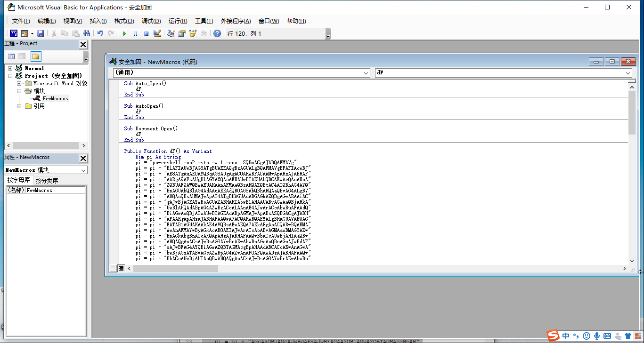Collapse the 模块 folder
The width and height of the screenshot is (644, 343).
point(19,91)
